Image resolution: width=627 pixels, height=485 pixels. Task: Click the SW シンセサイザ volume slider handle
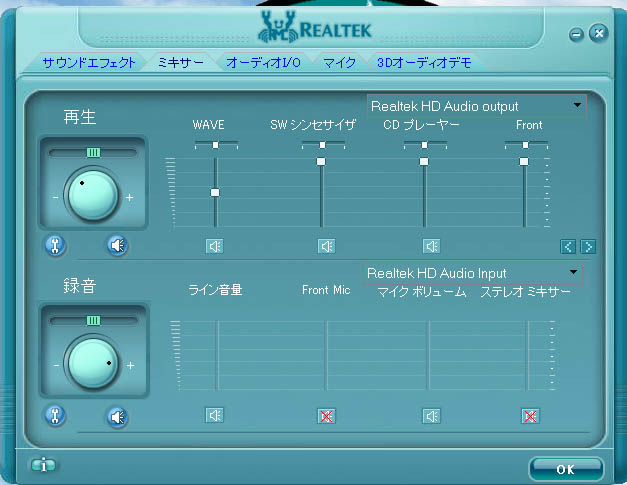321,162
